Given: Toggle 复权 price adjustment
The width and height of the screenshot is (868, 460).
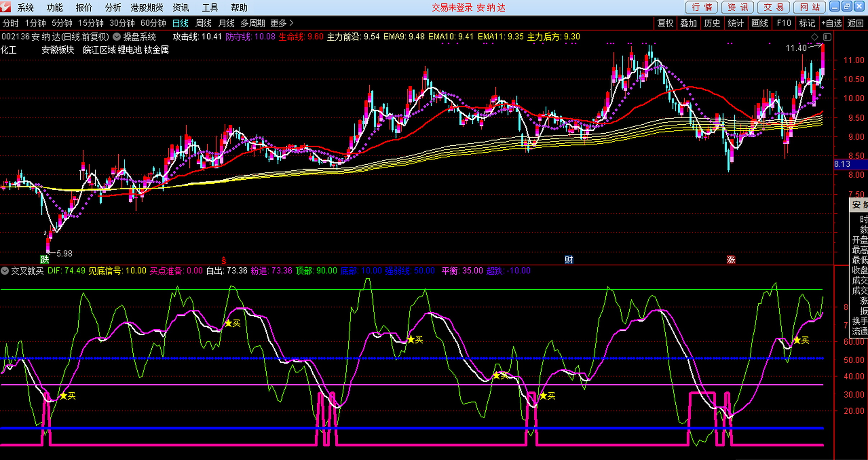Looking at the screenshot, I should [665, 23].
